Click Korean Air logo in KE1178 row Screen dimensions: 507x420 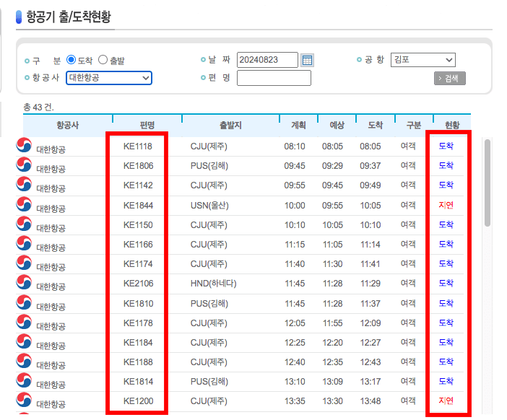tap(24, 322)
